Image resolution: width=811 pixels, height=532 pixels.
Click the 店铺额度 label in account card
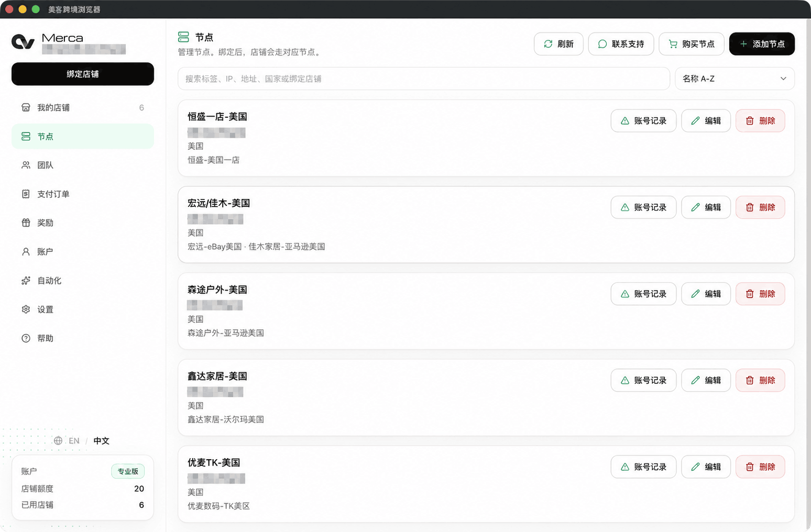point(37,489)
